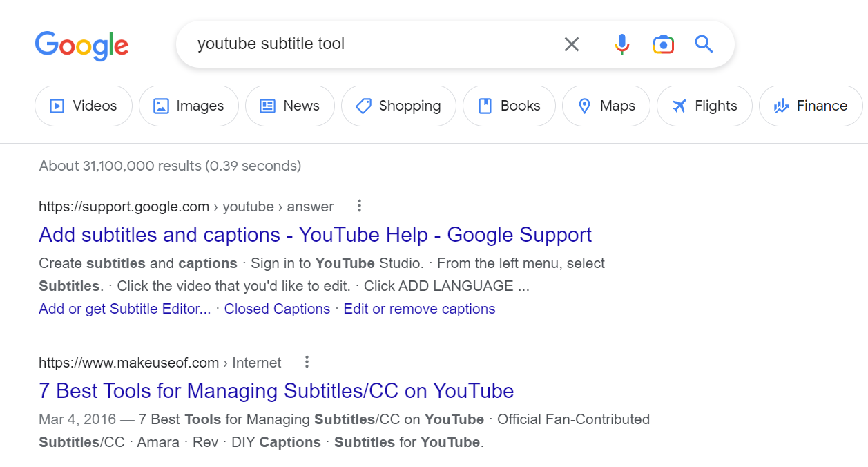
Task: Click the Maps pin icon
Action: click(x=584, y=106)
